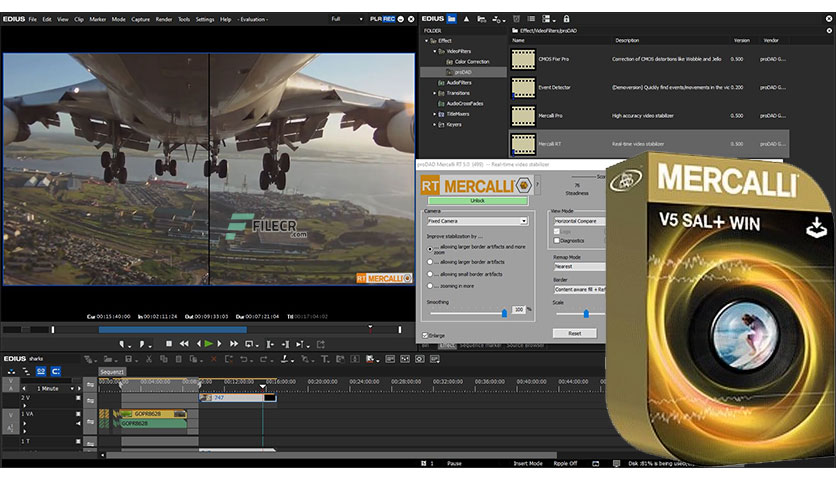Click the Copy icon in timeline toolbar

click(164, 359)
